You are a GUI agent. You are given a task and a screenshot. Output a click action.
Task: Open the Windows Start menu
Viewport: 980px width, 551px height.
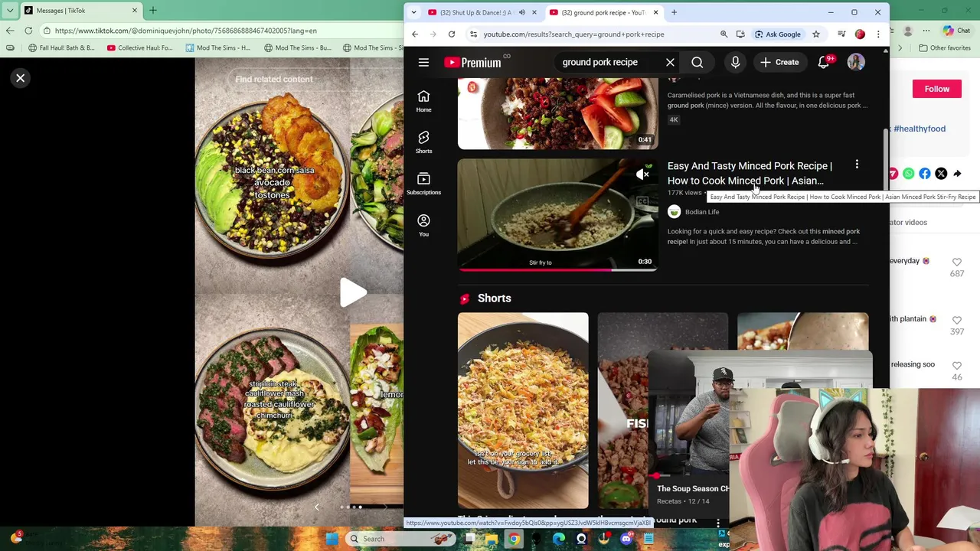(x=332, y=539)
